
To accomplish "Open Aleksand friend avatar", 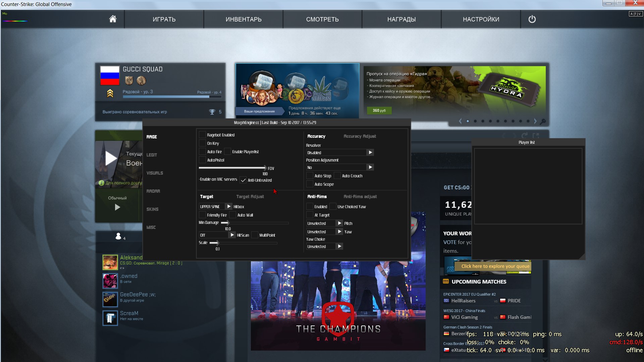I will pyautogui.click(x=110, y=262).
